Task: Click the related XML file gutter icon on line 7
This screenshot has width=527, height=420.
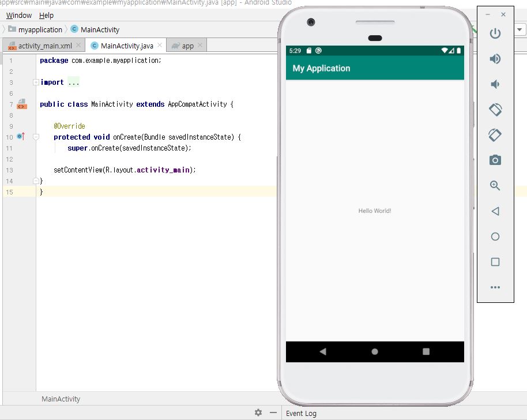Action: pyautogui.click(x=21, y=104)
